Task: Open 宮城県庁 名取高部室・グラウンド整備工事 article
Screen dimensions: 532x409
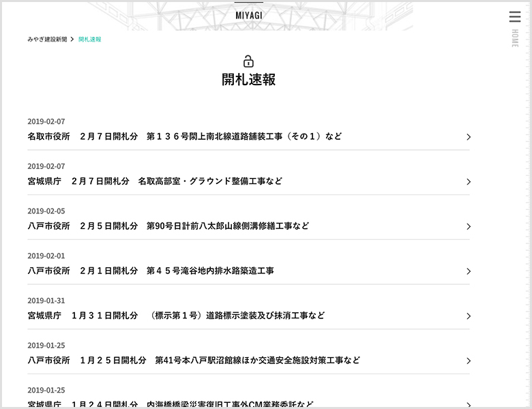Action: click(155, 181)
